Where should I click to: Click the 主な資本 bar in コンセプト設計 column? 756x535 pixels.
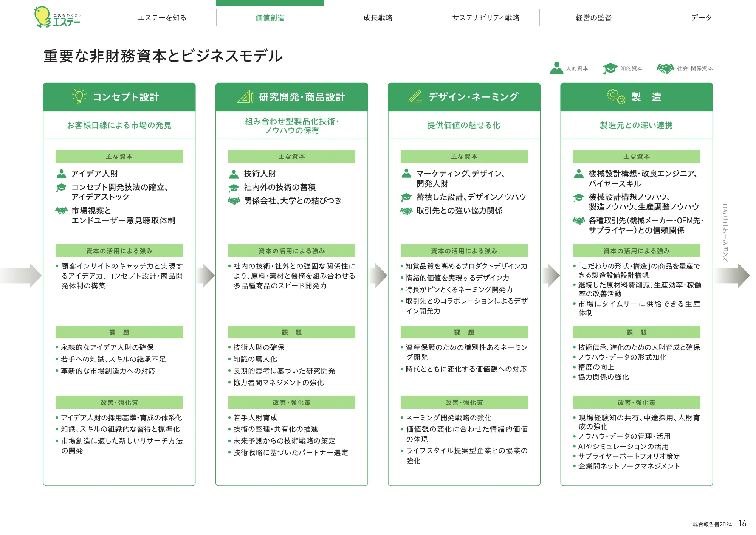point(119,157)
